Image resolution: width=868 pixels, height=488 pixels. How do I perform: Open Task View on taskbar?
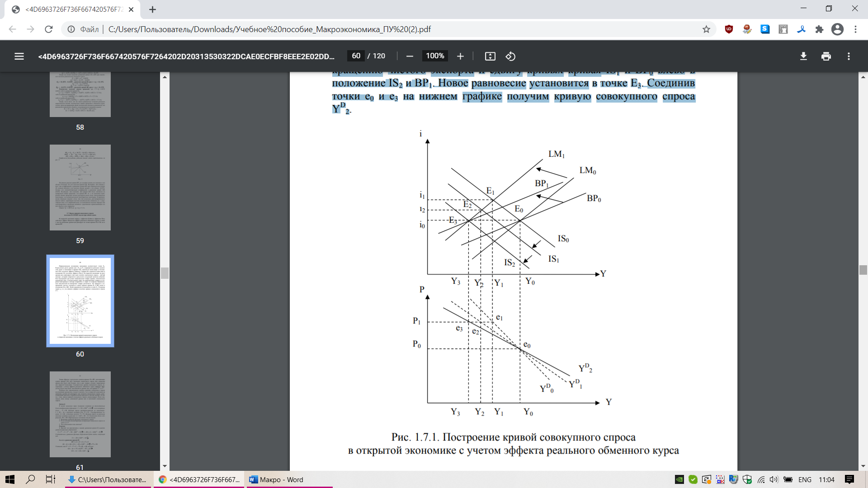(51, 479)
